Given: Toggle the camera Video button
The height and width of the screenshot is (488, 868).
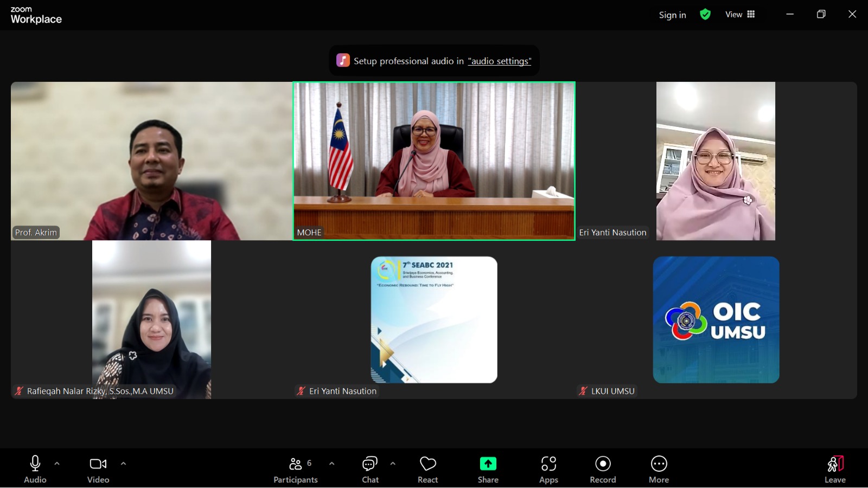Looking at the screenshot, I should click(98, 464).
